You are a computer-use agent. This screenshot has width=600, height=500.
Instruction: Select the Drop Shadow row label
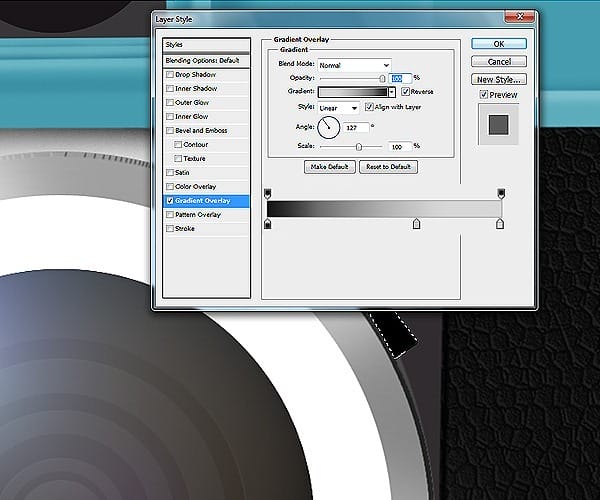pos(196,75)
